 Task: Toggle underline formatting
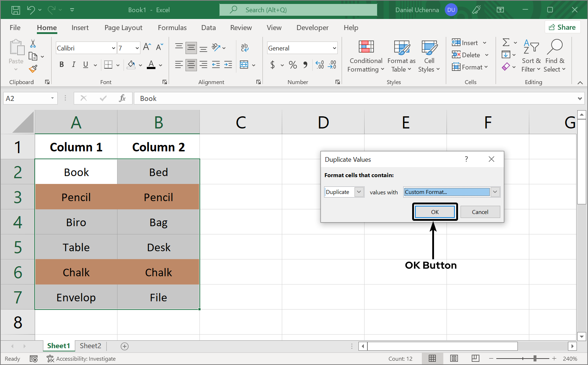85,65
